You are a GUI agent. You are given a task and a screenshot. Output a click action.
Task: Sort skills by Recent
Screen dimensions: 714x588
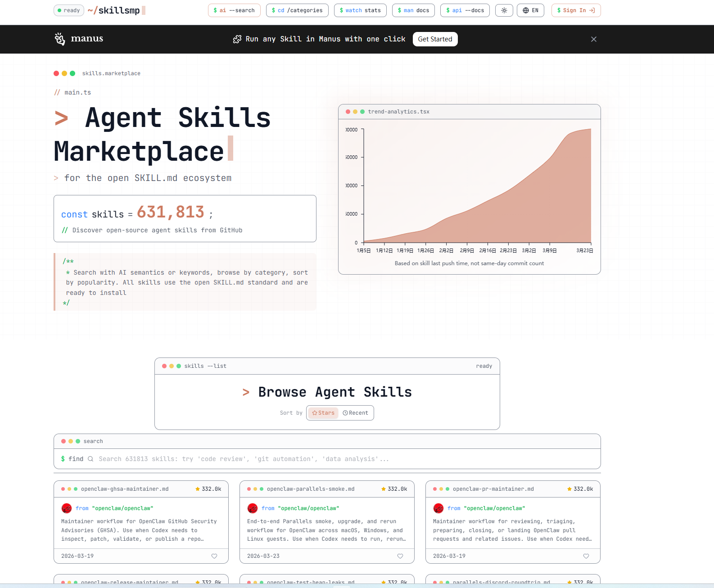[x=356, y=413]
